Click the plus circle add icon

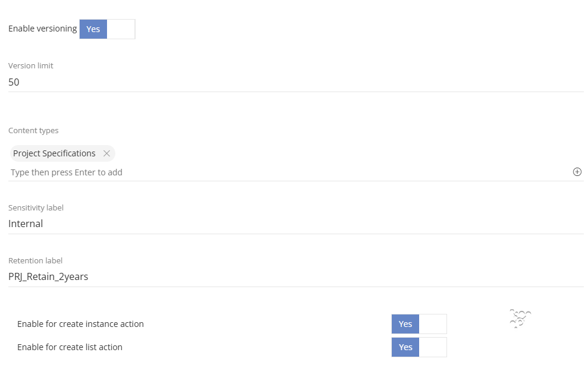coord(577,172)
